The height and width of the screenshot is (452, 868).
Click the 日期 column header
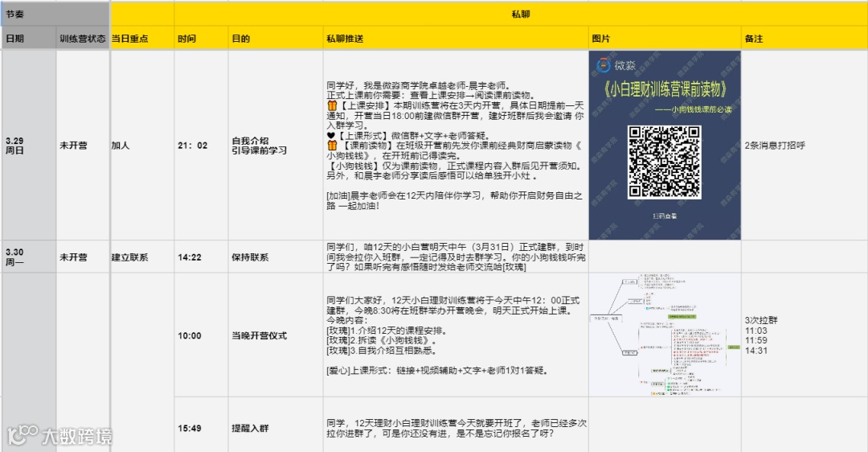click(29, 39)
